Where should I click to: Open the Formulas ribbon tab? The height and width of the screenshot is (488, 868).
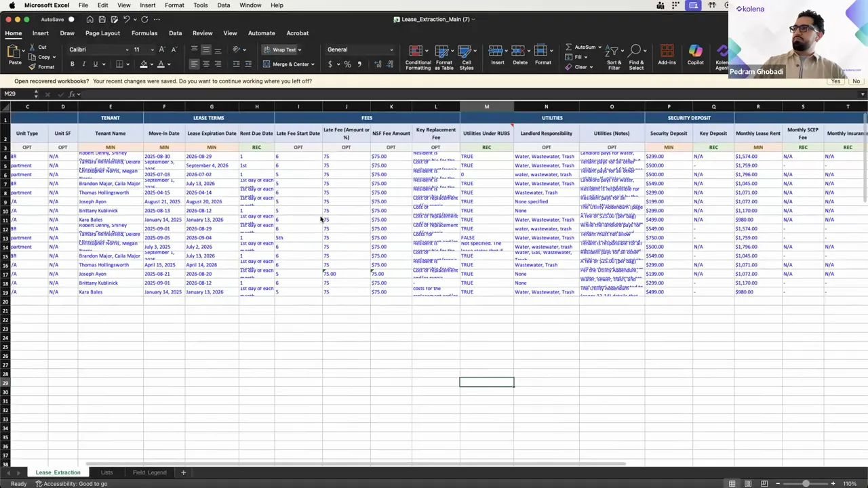coord(144,33)
